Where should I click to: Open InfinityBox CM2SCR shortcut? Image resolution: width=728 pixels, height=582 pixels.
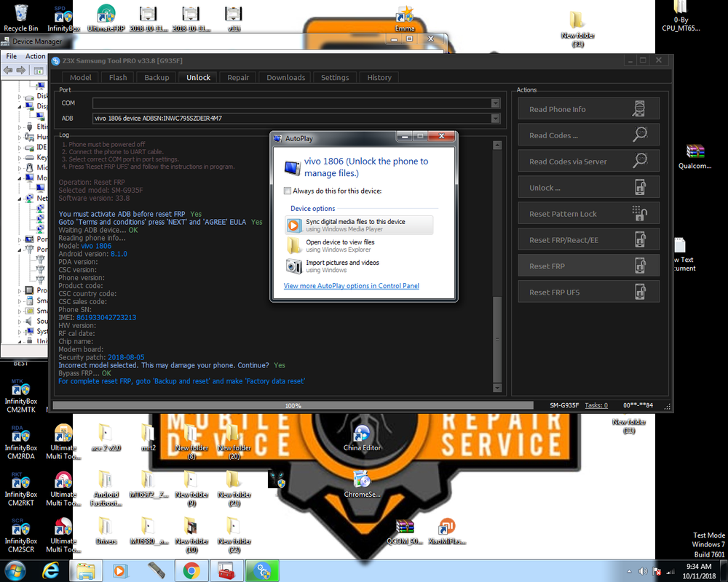21,535
